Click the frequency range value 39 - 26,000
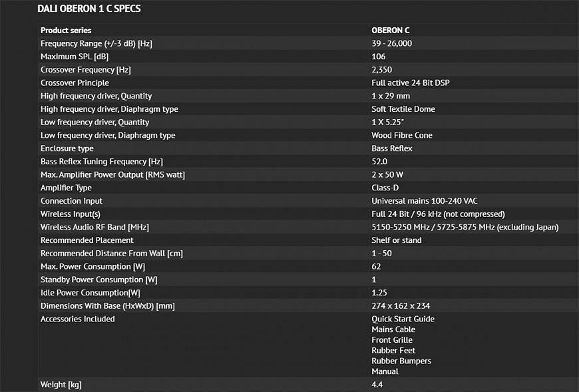The image size is (579, 392). tap(392, 43)
